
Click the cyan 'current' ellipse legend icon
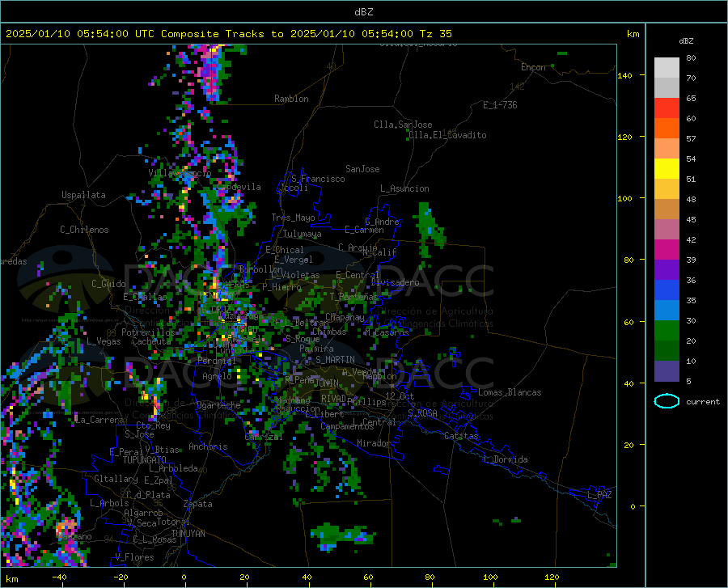click(x=667, y=401)
